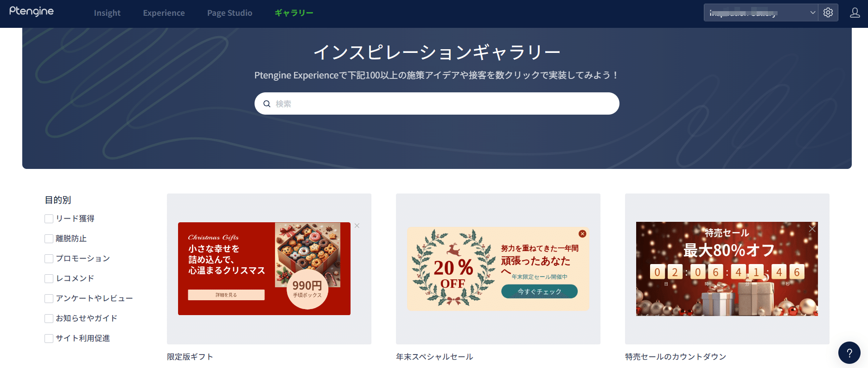
Task: Click the help question mark button
Action: (x=849, y=353)
